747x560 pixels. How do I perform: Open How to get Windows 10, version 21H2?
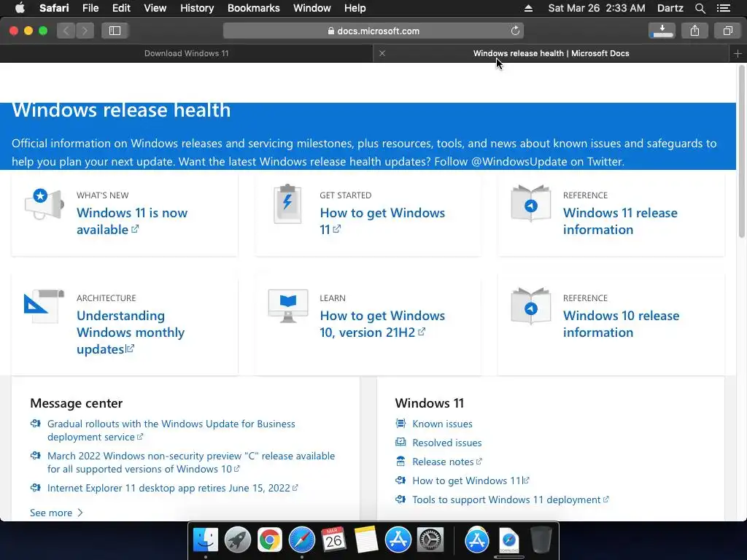click(x=382, y=324)
